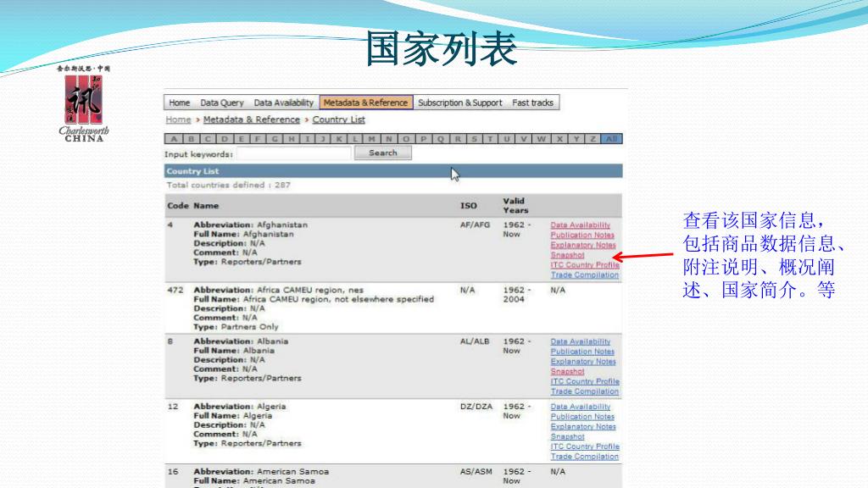This screenshot has height=488, width=868.
Task: Open the Fast tracks menu
Action: (x=532, y=103)
